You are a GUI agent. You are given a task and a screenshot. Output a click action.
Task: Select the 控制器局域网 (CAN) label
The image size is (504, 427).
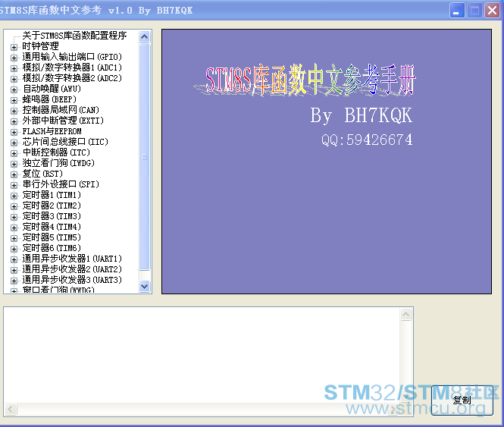click(61, 110)
